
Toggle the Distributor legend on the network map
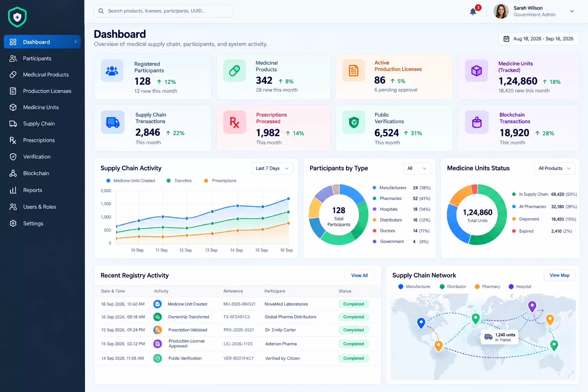(x=453, y=287)
